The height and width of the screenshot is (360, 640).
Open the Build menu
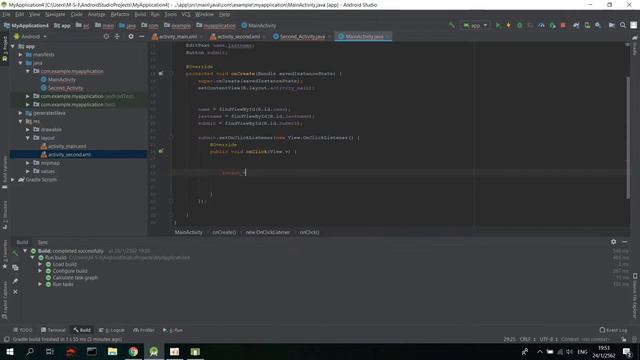point(140,14)
